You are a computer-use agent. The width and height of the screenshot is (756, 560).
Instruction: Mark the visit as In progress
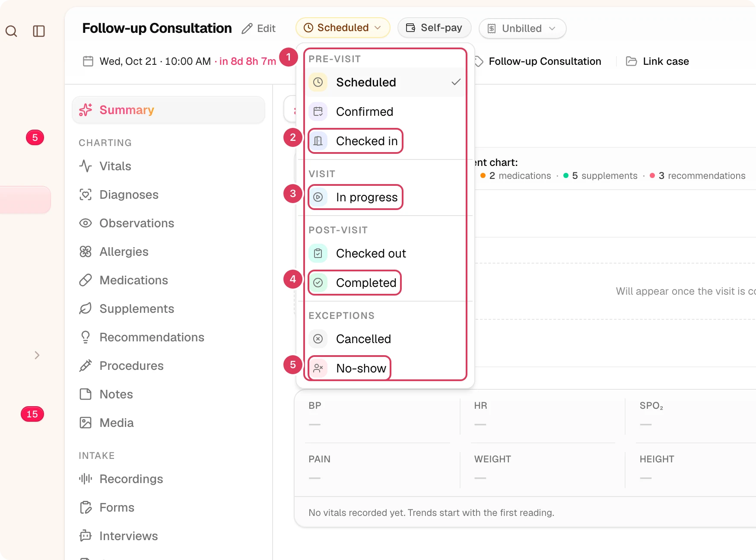(385, 197)
